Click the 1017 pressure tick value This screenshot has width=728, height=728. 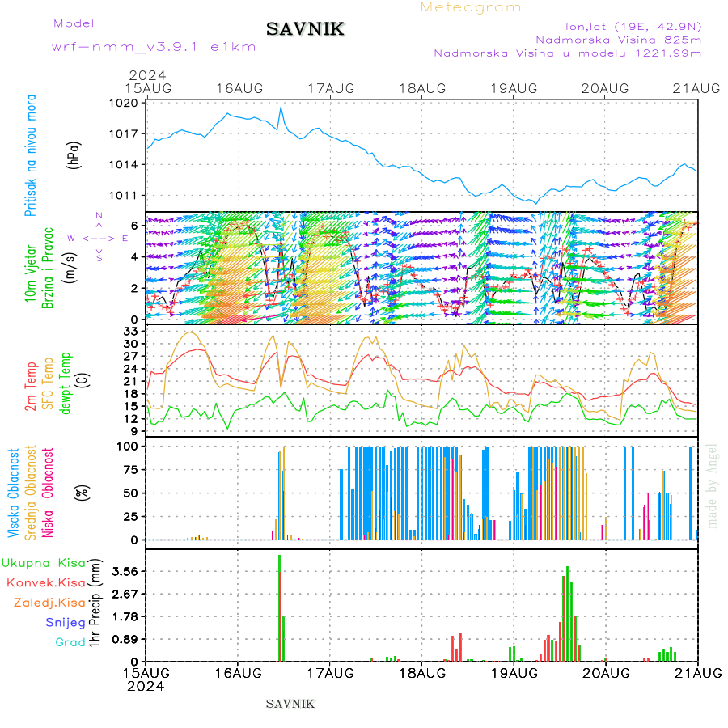[124, 134]
